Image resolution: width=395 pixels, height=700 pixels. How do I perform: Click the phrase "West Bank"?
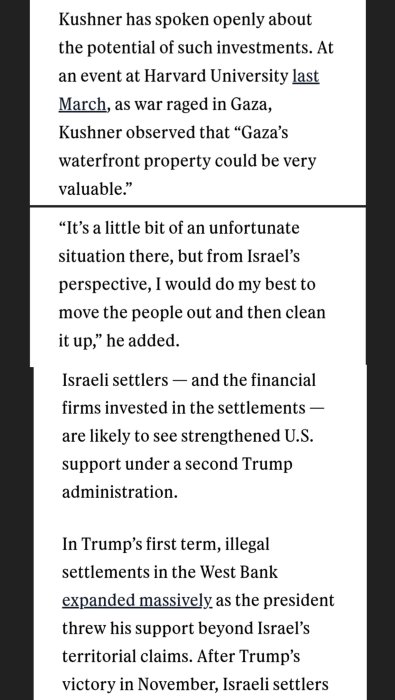tap(238, 572)
